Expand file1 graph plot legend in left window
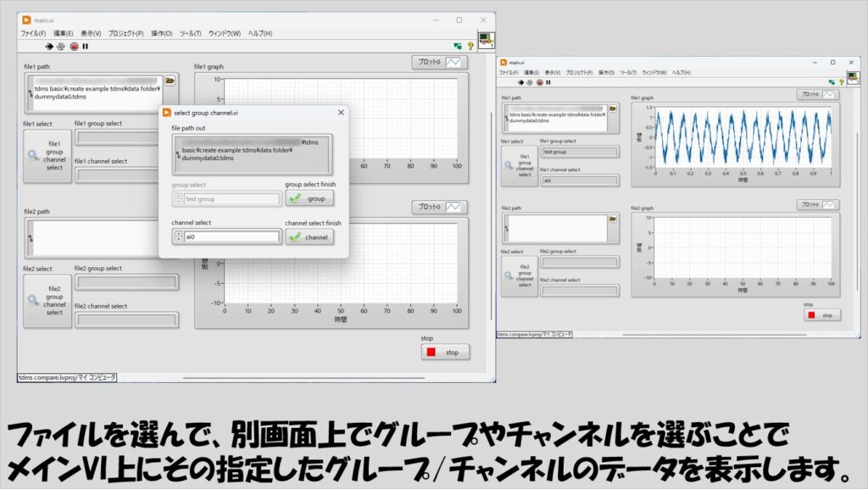Image resolution: width=868 pixels, height=489 pixels. 438,62
